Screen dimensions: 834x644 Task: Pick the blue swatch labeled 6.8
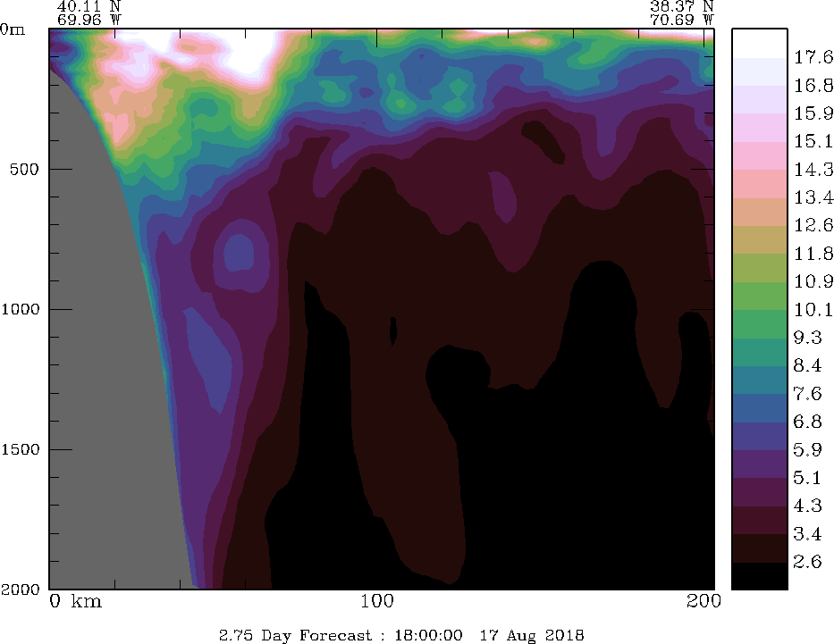click(x=760, y=408)
